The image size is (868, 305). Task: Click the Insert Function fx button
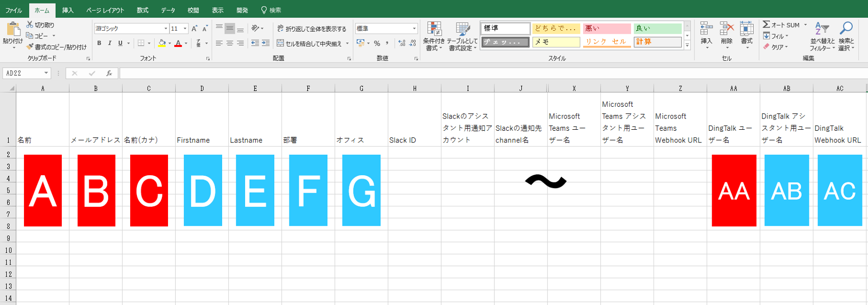click(109, 73)
